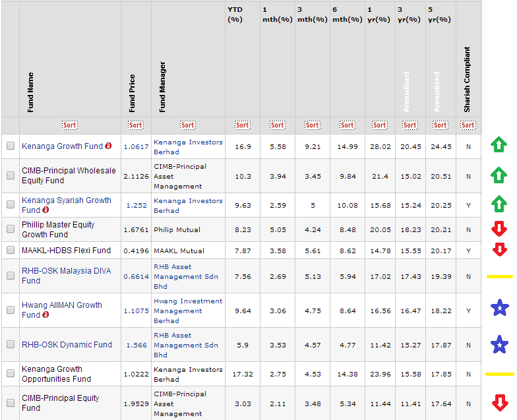The height and width of the screenshot is (420, 517).
Task: Sort the table by Fund Name
Action: [70, 125]
